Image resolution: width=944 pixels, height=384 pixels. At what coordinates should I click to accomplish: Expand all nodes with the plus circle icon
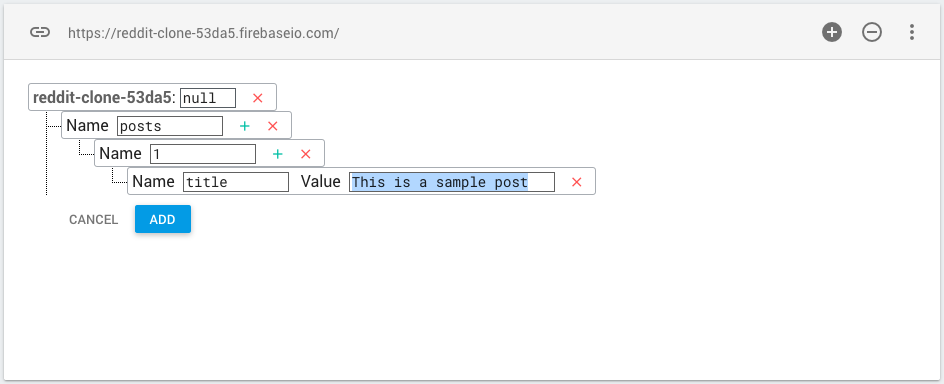tap(832, 32)
